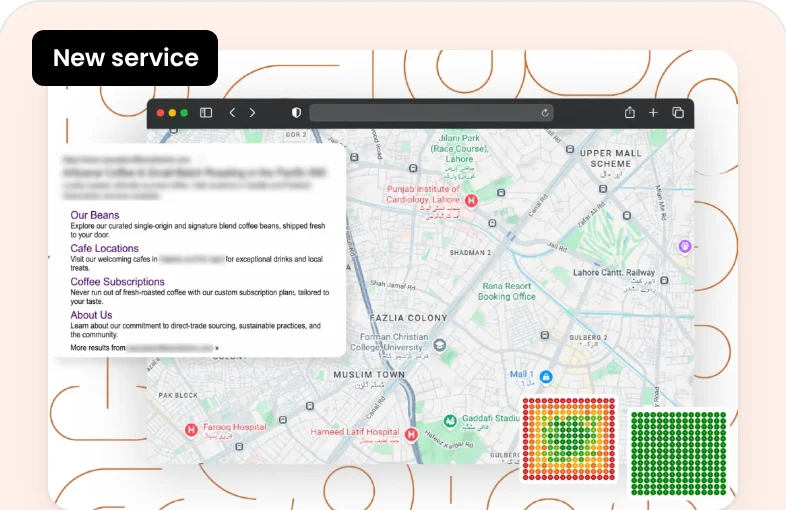The height and width of the screenshot is (510, 786).
Task: Select the Hameed Latif Hospital marker
Action: point(412,434)
